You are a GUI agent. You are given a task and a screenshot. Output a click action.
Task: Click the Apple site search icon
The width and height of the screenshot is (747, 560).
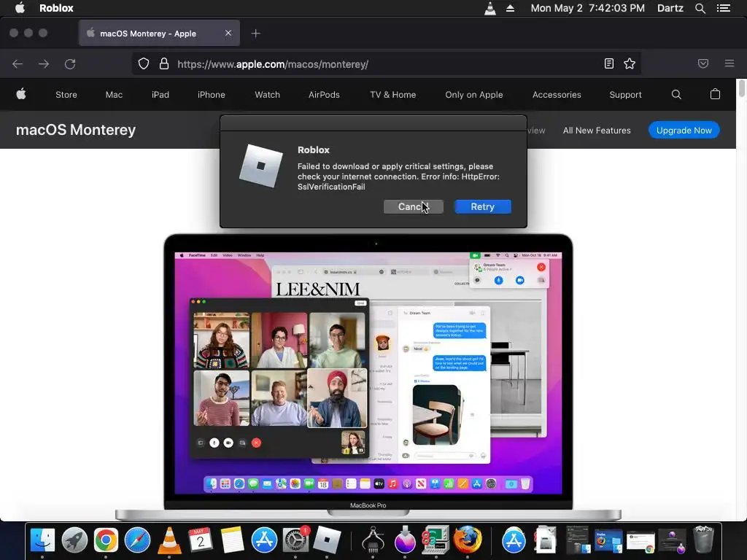tap(676, 94)
